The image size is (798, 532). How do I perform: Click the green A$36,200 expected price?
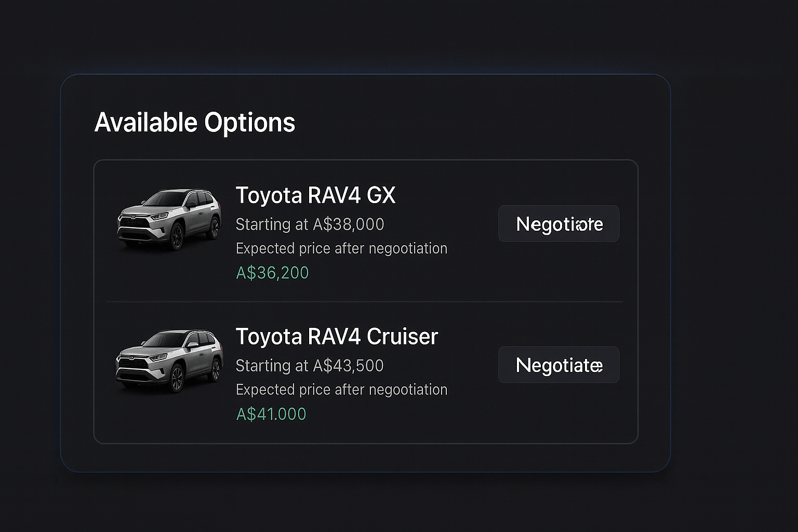pos(272,273)
